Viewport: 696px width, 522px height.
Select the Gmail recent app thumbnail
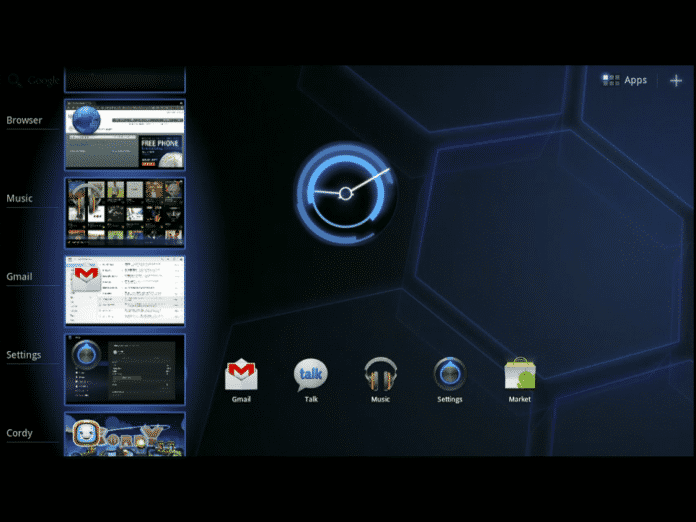pyautogui.click(x=125, y=290)
